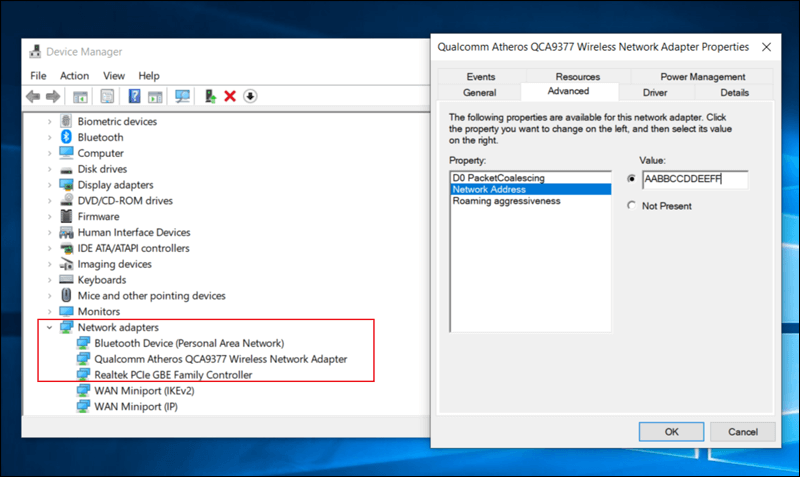Open the Properties toolbar icon
800x477 pixels.
(x=107, y=96)
